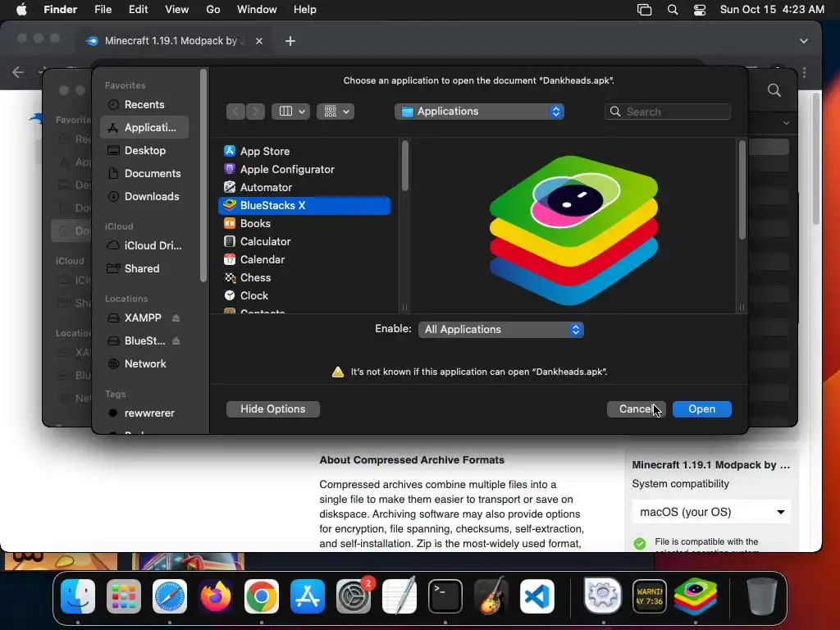
Task: Open Applications location popup menu
Action: [x=479, y=112]
